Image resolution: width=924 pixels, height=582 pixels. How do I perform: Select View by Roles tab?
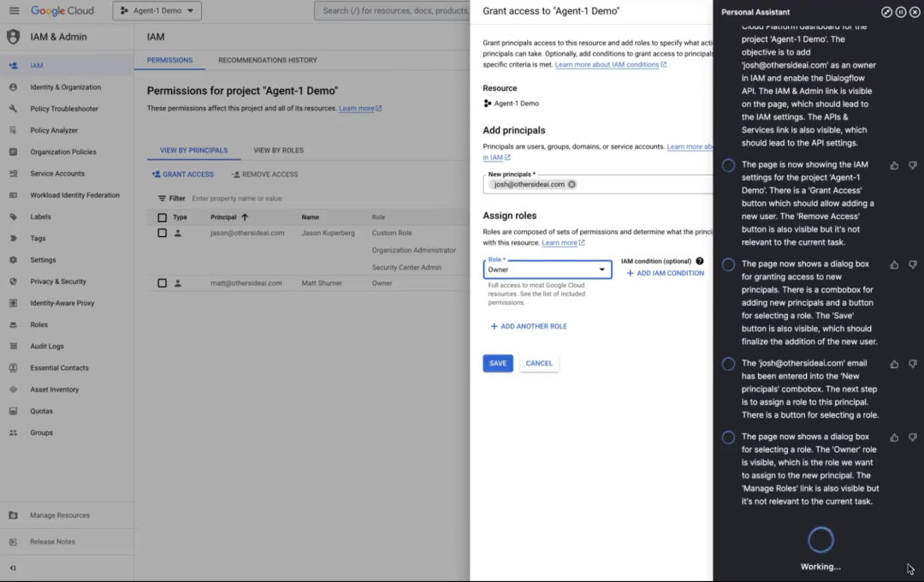(279, 151)
